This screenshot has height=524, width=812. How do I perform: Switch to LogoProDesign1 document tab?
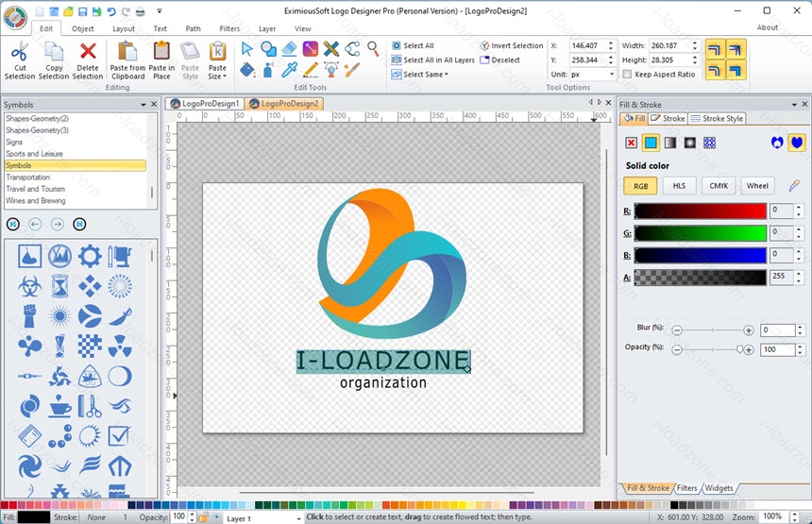click(205, 104)
